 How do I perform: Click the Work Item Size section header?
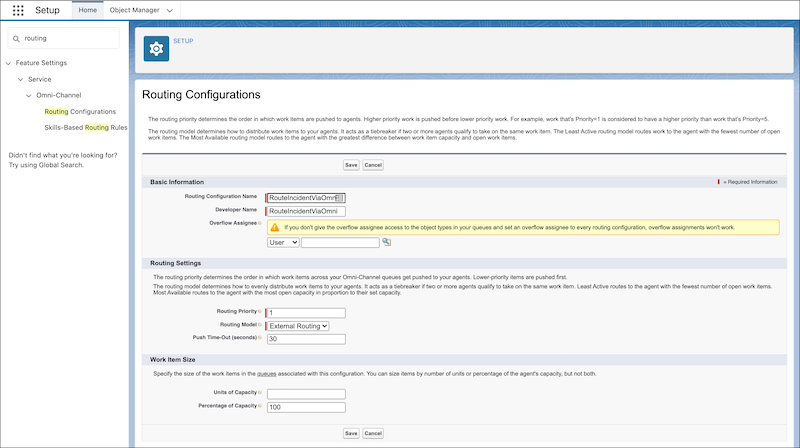[x=172, y=360]
